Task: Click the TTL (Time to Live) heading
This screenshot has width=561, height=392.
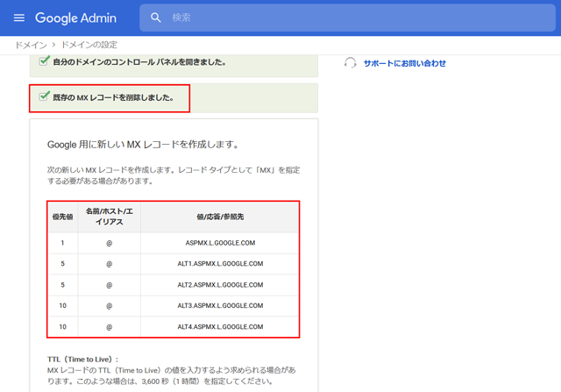Action: pos(82,360)
